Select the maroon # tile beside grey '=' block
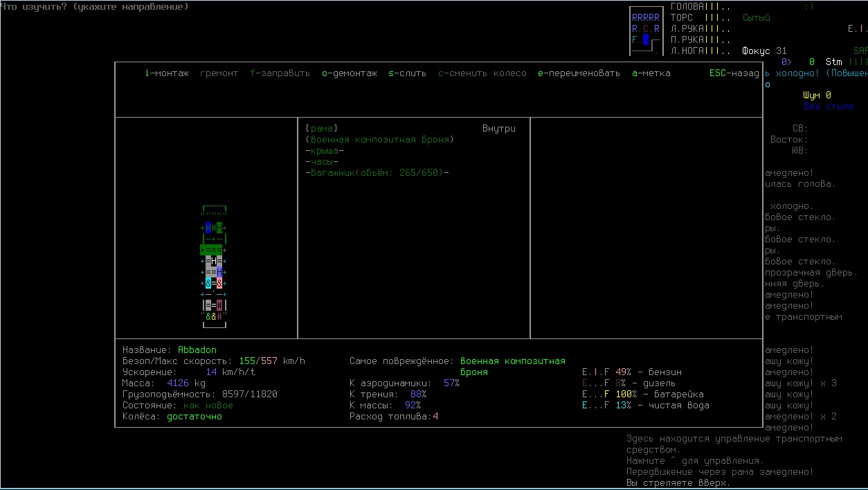Image resolution: width=868 pixels, height=490 pixels. tap(219, 305)
